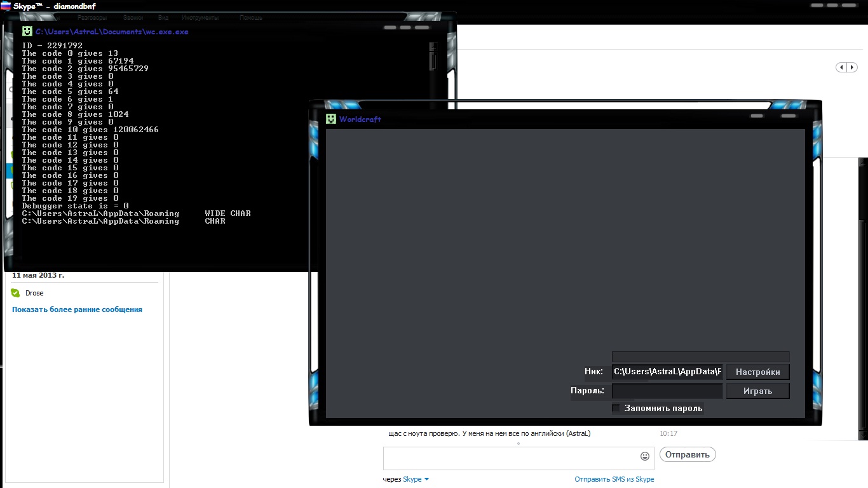Screen dimensions: 868x488
Task: Click the 10:17 message timestamp in Skype
Action: 668,434
